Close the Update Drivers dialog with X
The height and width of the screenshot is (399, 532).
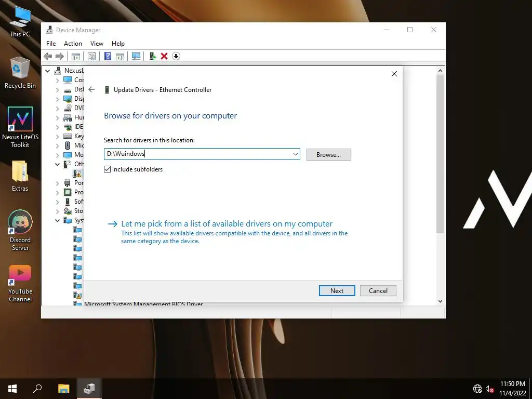point(394,74)
